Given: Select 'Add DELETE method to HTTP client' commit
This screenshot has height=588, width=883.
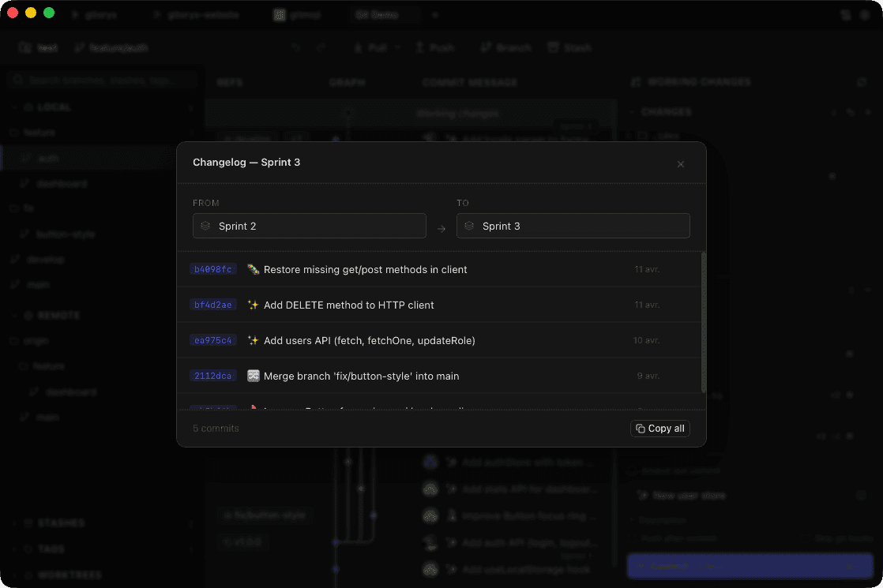Looking at the screenshot, I should [x=439, y=305].
